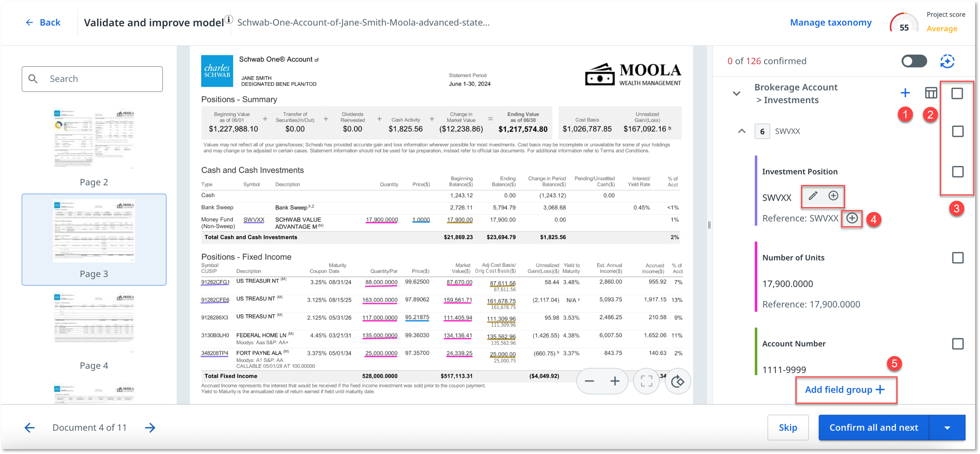The height and width of the screenshot is (454, 980).
Task: Open the table view icon
Action: point(930,93)
